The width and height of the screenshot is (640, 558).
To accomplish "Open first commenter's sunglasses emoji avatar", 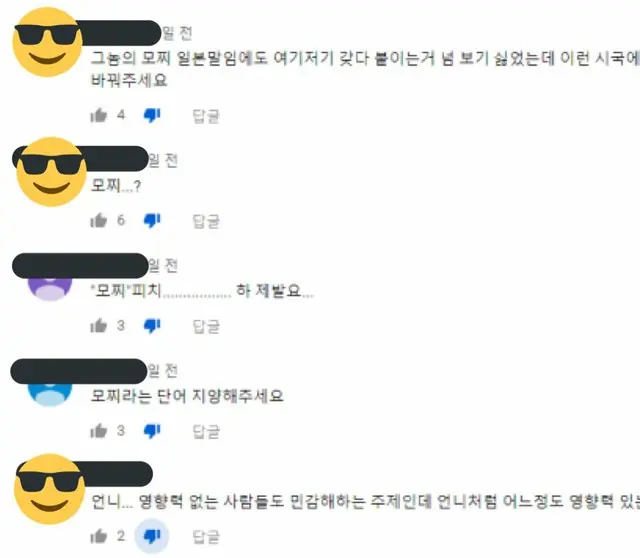I will click(x=47, y=42).
